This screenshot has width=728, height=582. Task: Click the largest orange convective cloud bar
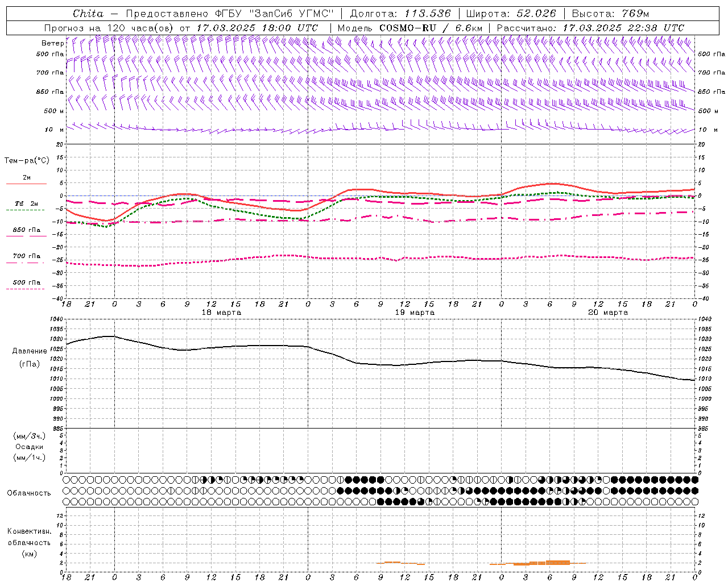[x=558, y=562]
